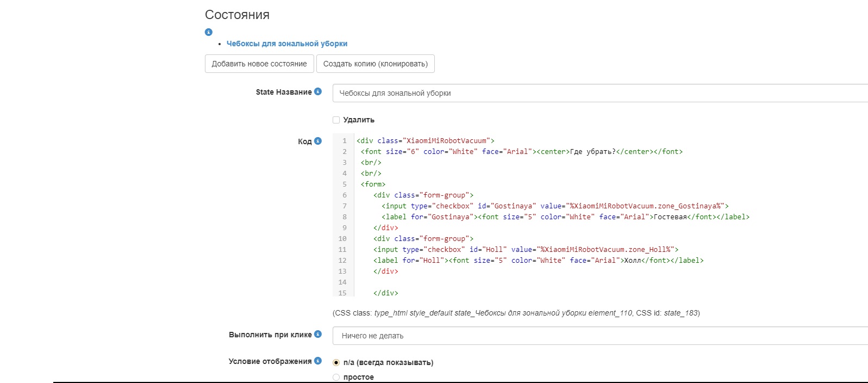Click the Holl checkbox input code line
Image resolution: width=868 pixels, height=383 pixels.
point(526,250)
